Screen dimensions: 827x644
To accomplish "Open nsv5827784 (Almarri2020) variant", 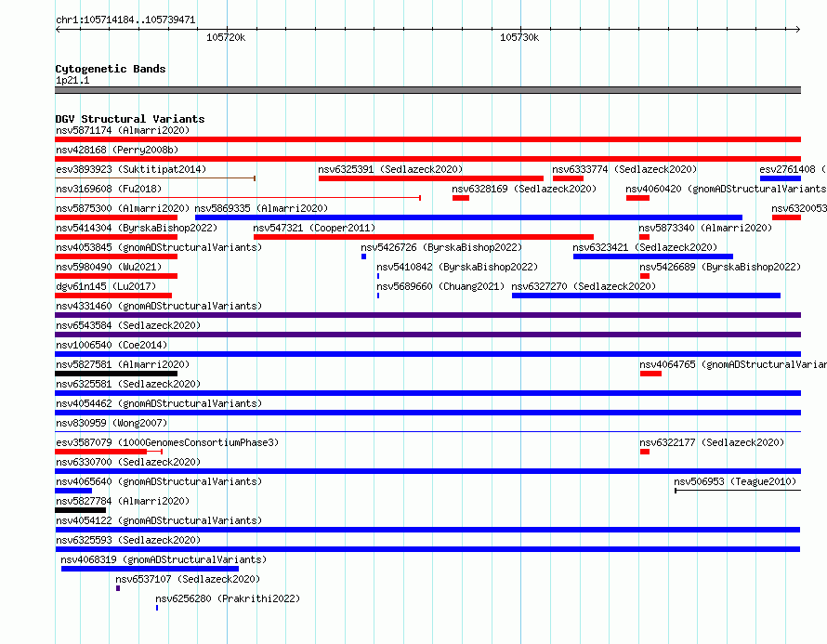I will pyautogui.click(x=123, y=501).
